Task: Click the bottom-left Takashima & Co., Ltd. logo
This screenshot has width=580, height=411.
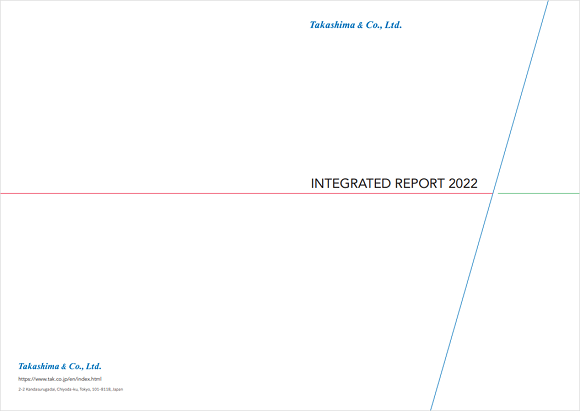Action: 60,366
